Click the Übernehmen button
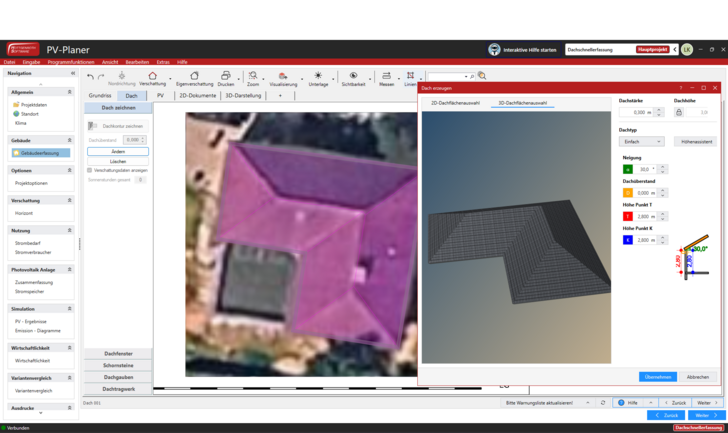 657,377
